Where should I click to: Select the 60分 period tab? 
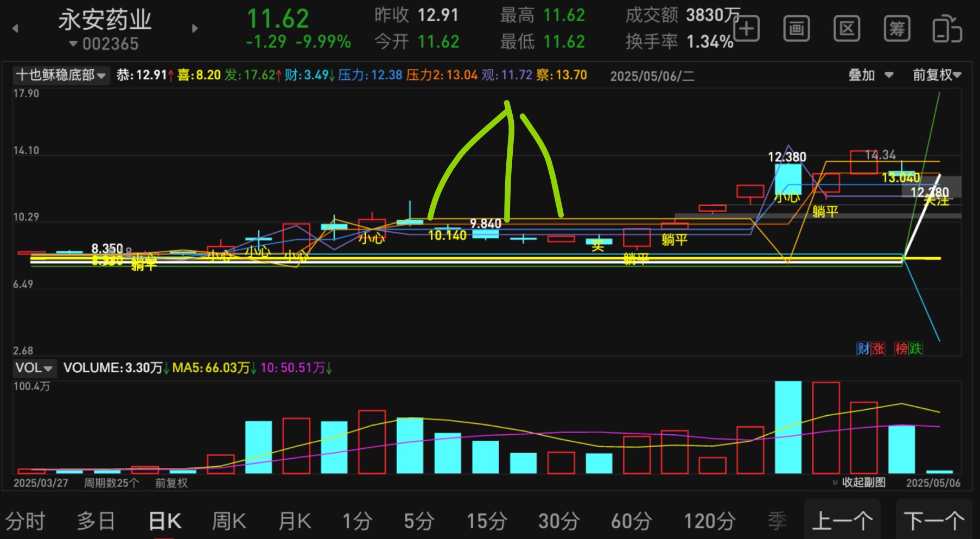631,521
